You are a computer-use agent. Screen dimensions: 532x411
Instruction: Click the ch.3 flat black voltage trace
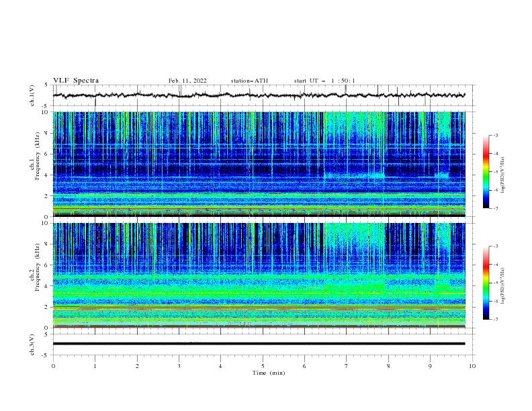tap(259, 344)
